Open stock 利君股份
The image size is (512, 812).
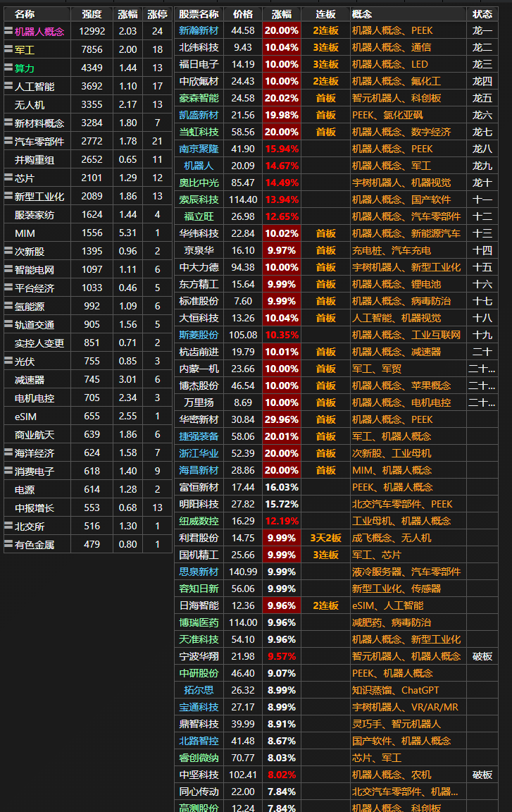tap(199, 538)
